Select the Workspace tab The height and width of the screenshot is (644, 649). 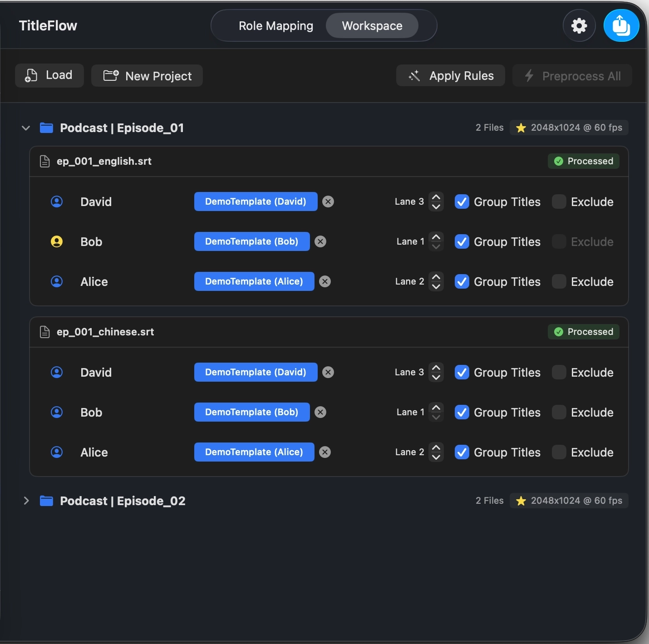372,26
